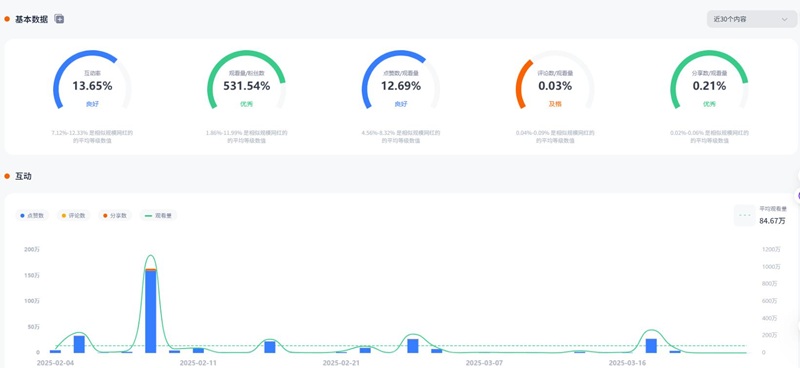Screen dimensions: 800x368
Task: Select the 互动 section heading
Action: click(x=23, y=176)
